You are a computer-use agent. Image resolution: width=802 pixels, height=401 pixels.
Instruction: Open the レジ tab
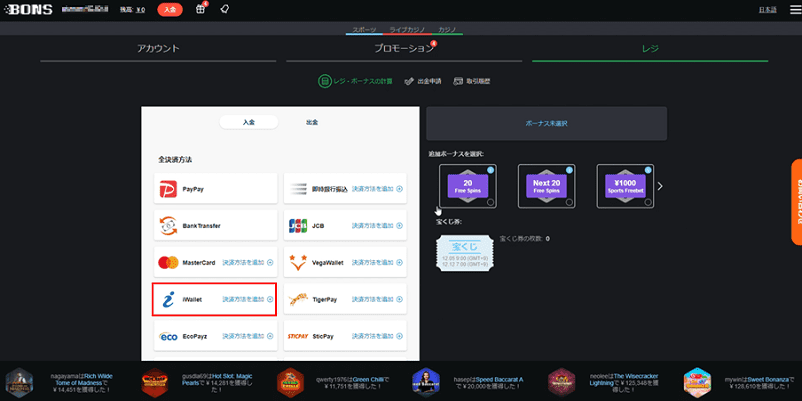tap(650, 49)
